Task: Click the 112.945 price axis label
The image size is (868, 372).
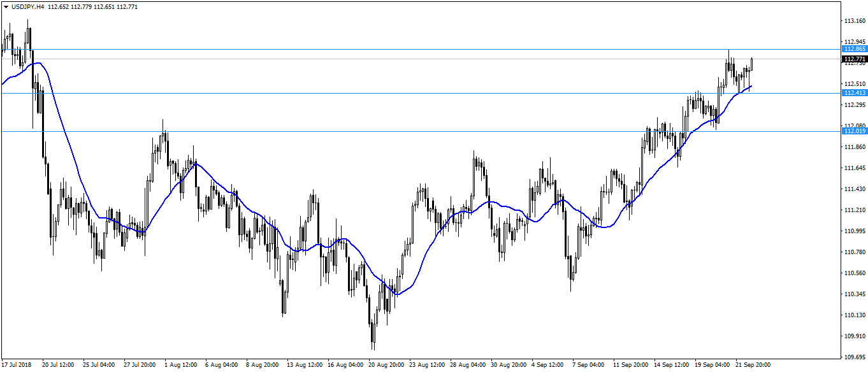Action: pyautogui.click(x=854, y=42)
